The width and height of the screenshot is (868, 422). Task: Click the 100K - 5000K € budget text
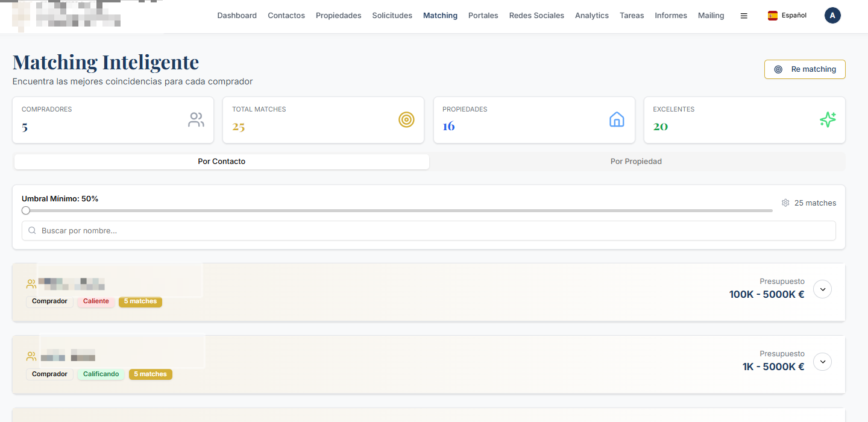tap(767, 295)
